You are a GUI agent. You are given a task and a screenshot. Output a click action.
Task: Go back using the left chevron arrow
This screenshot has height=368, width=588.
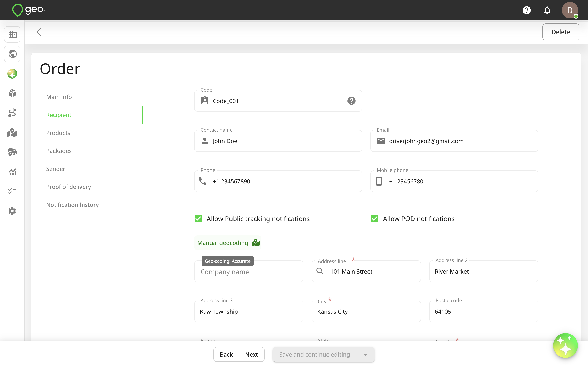[39, 32]
